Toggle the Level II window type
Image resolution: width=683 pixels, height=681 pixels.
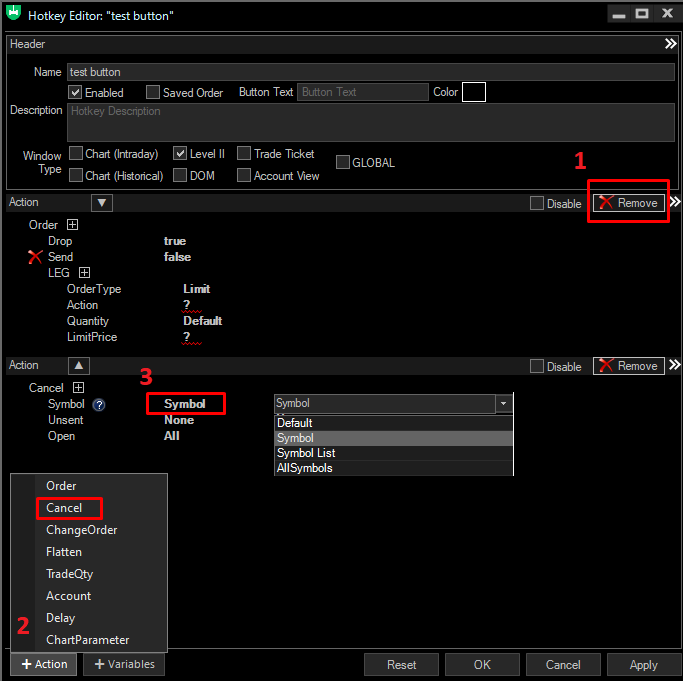[x=180, y=154]
